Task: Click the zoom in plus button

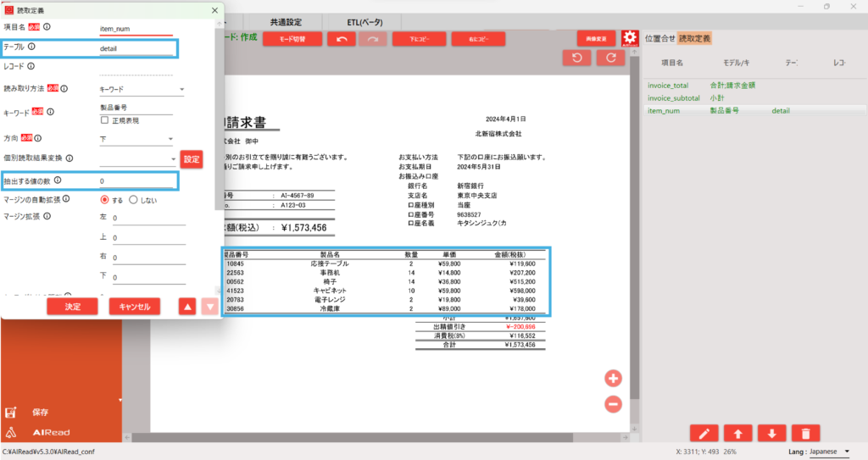Action: click(613, 378)
